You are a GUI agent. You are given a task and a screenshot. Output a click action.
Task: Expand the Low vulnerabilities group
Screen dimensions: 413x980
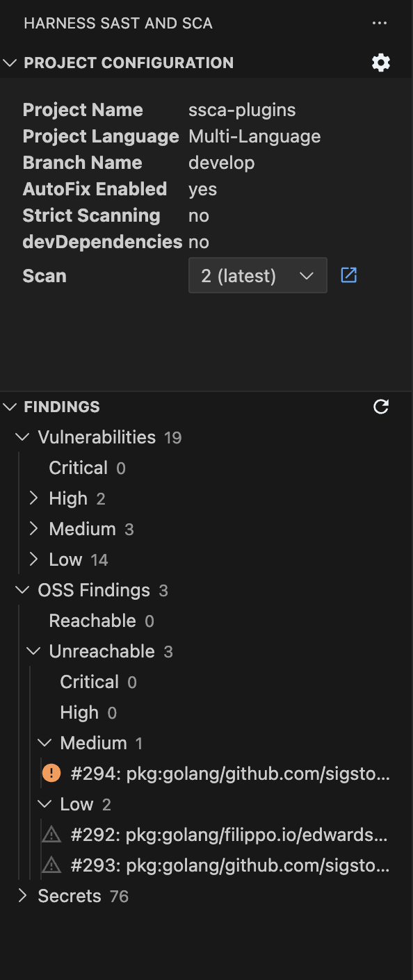coord(33,559)
